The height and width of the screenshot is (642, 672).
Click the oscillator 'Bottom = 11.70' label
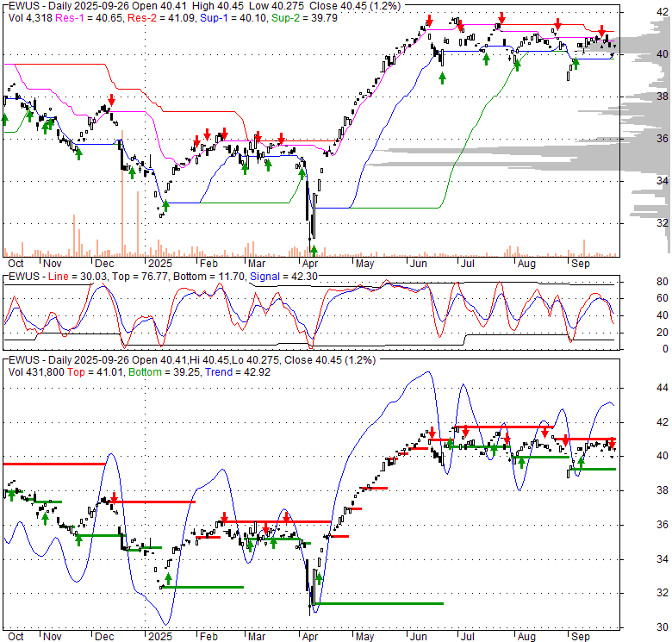coord(209,277)
